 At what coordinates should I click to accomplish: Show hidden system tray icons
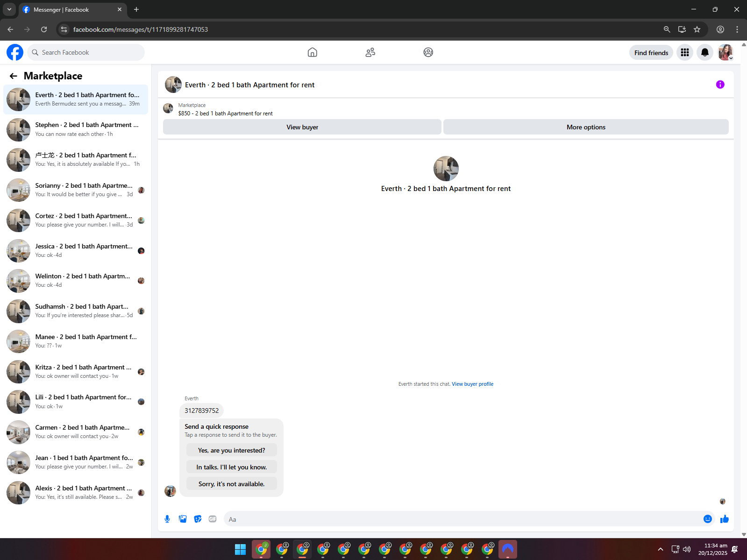coord(660,549)
